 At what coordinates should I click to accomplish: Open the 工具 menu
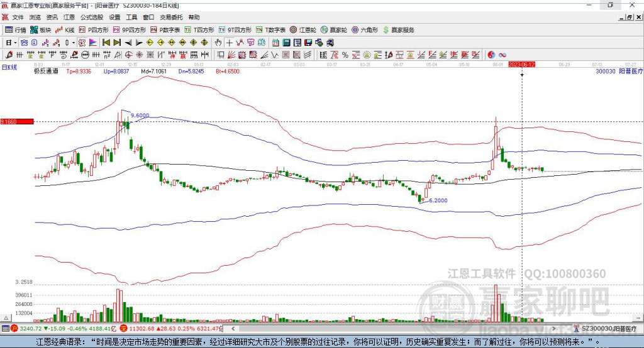[x=131, y=17]
